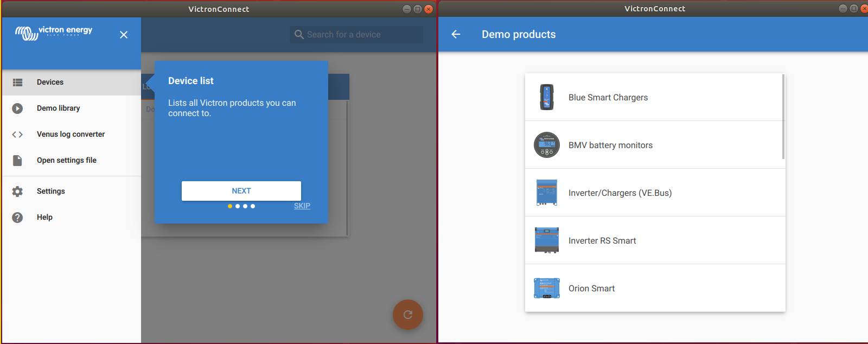Click the Victron Energy logo
The height and width of the screenshot is (344, 868).
[54, 33]
